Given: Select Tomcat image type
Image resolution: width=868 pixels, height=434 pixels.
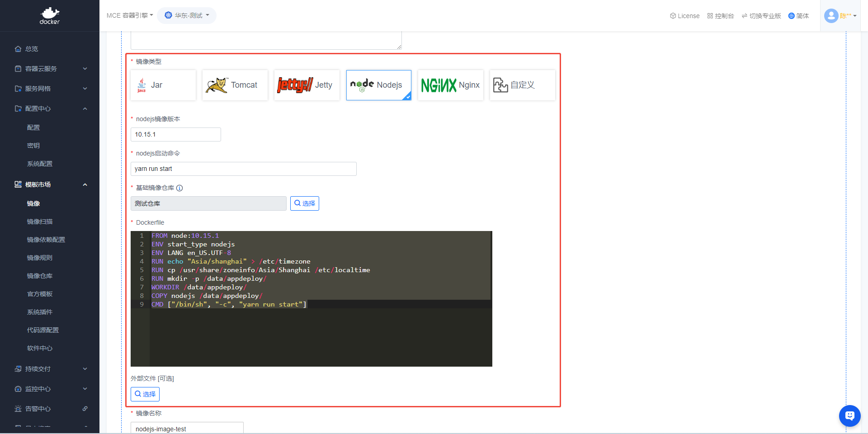Looking at the screenshot, I should (235, 85).
